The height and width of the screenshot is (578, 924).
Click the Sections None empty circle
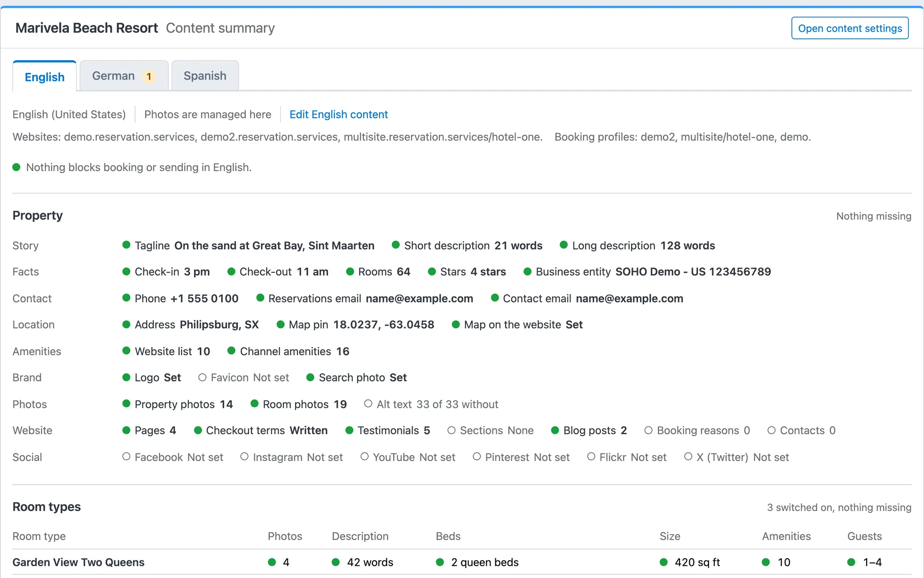click(x=451, y=430)
